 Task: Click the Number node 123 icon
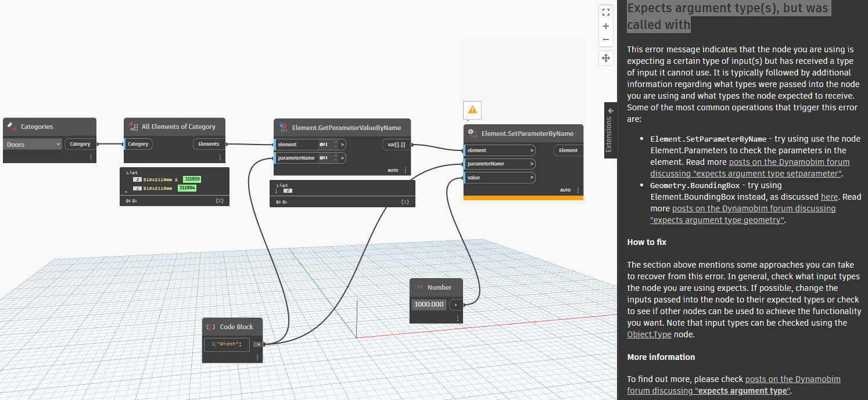point(418,287)
